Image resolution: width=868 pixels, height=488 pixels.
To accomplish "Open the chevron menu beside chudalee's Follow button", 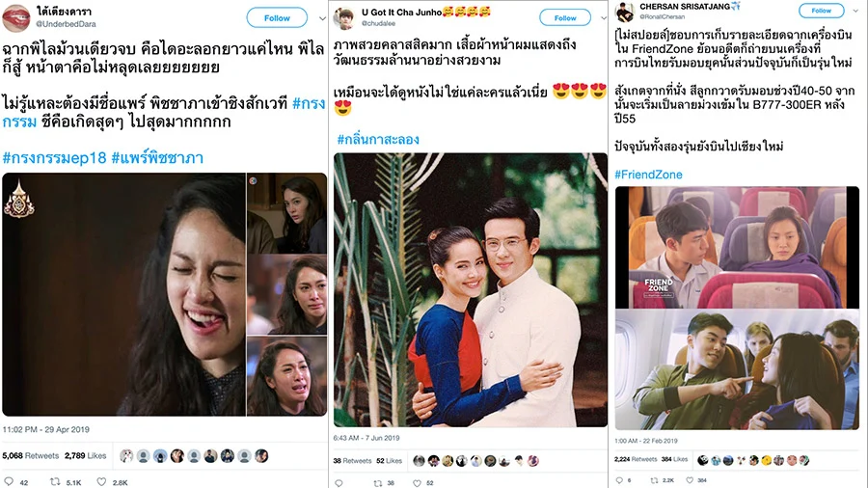I will click(x=604, y=18).
